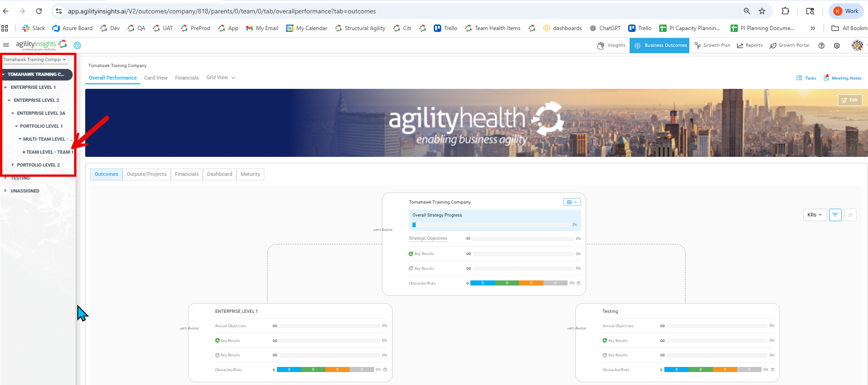Switch to the Outputs/Projects tab
The height and width of the screenshot is (385, 868).
click(147, 174)
